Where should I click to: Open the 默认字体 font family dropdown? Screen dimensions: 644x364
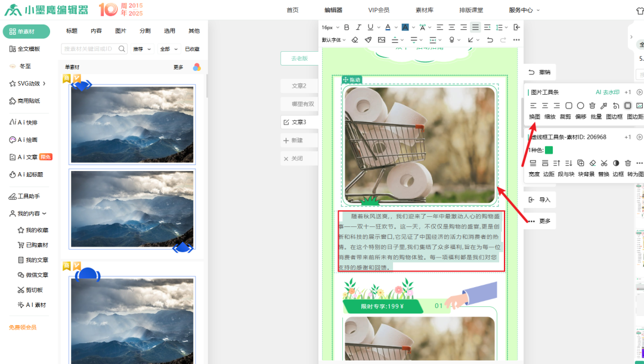334,40
